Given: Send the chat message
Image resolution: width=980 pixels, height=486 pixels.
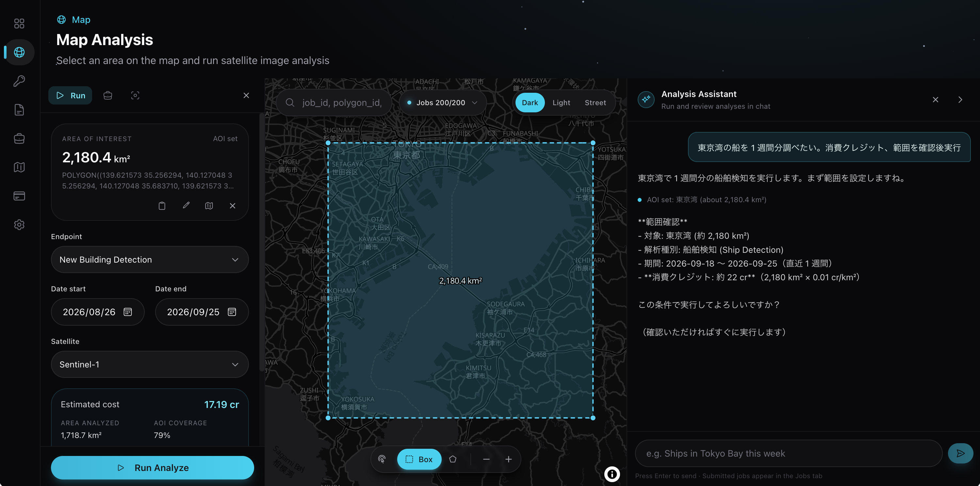Looking at the screenshot, I should (960, 453).
